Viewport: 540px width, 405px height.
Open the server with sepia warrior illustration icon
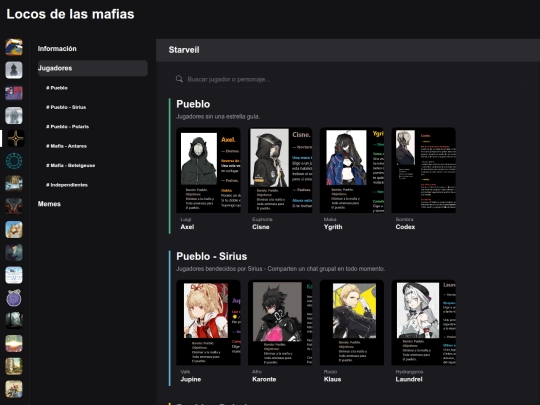[x=14, y=389]
